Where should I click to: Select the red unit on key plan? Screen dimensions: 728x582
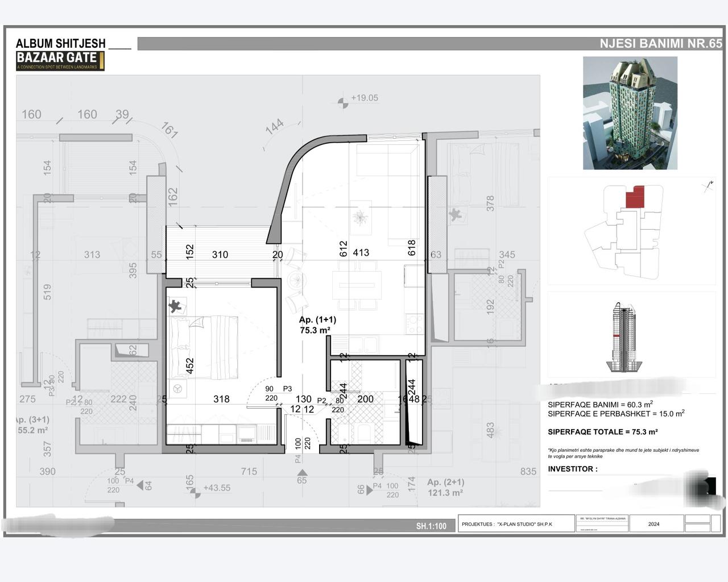click(x=635, y=197)
